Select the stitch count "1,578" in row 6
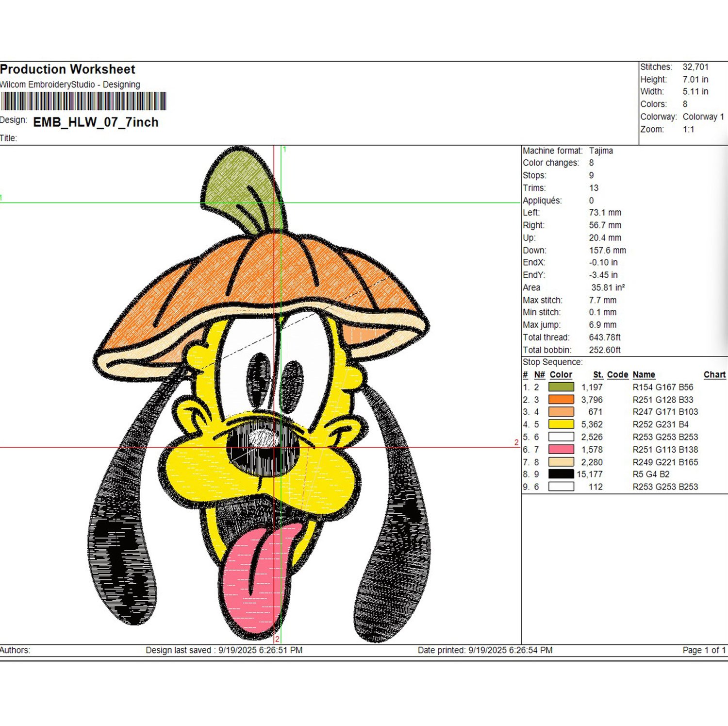 (592, 450)
